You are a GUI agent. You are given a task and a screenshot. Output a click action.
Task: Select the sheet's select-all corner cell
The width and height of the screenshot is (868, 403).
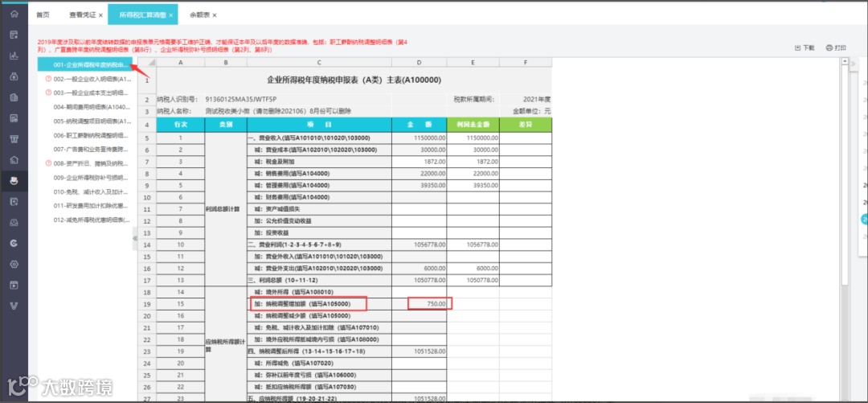coord(147,63)
